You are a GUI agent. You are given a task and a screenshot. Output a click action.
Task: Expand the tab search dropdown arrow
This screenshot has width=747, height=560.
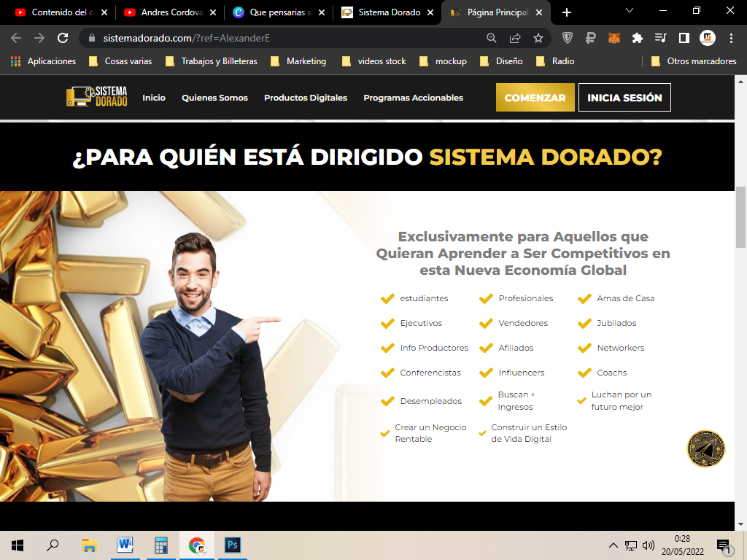click(630, 11)
